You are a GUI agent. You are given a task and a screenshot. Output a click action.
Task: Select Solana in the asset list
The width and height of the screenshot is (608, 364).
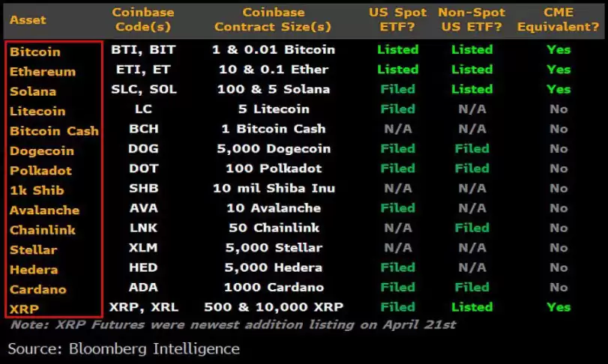(33, 91)
